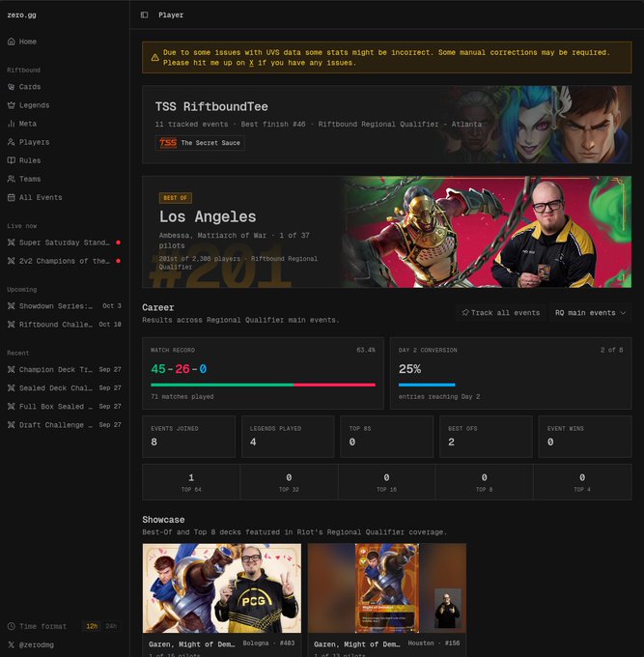644x657 pixels.
Task: Click the 2v2 Champions event swords icon
Action: 12,261
